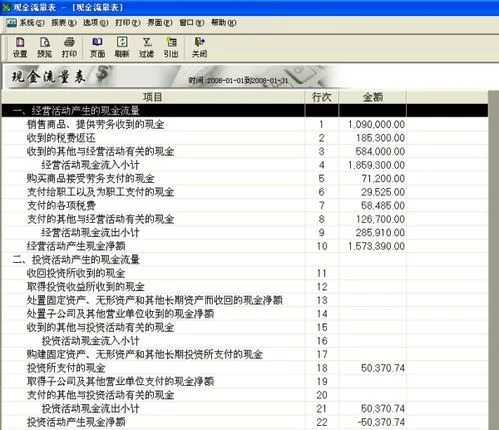Click the 过滤 (Filter) toolbar icon
This screenshot has height=430, width=499.
click(147, 47)
